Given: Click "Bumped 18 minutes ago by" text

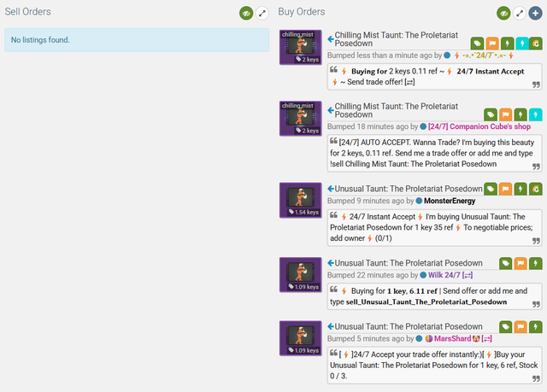Looking at the screenshot, I should click(373, 126).
